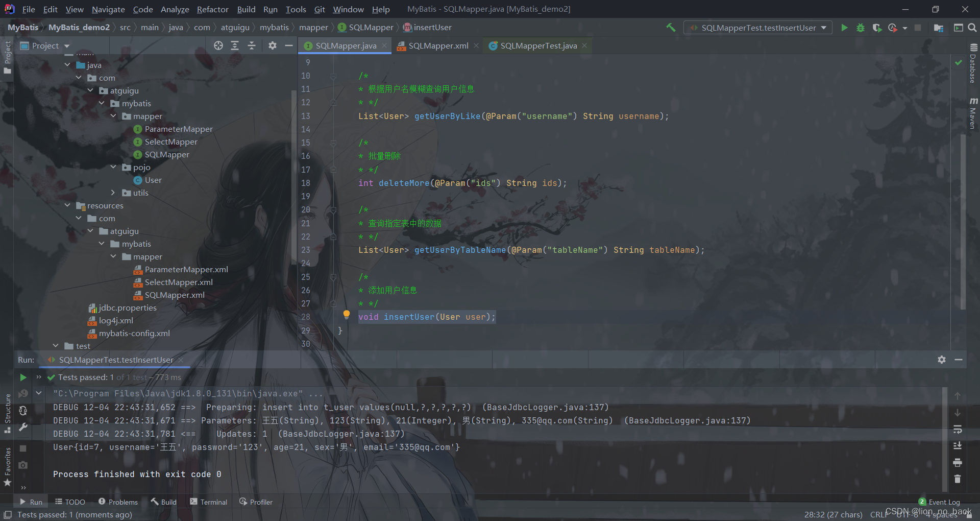
Task: Select SelectMapper.xml file
Action: click(x=178, y=282)
